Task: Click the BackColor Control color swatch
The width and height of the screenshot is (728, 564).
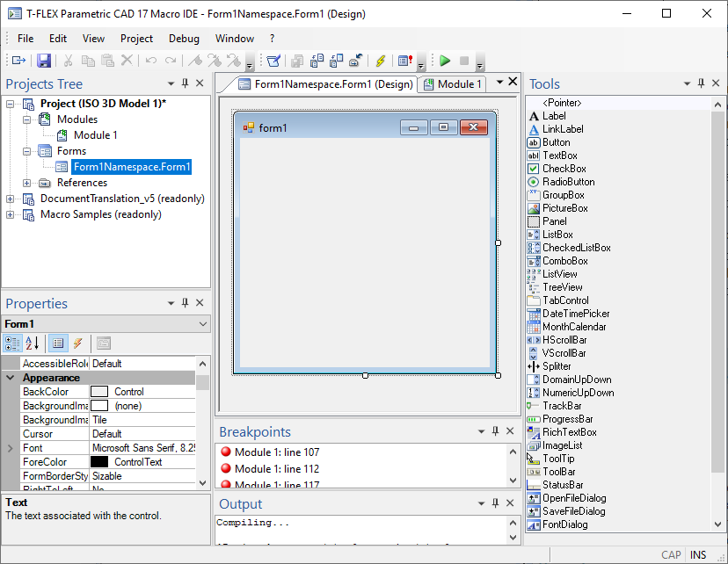Action: tap(99, 392)
